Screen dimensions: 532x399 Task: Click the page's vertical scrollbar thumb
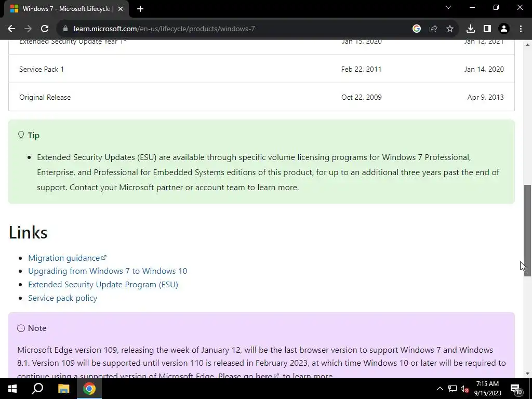click(527, 231)
